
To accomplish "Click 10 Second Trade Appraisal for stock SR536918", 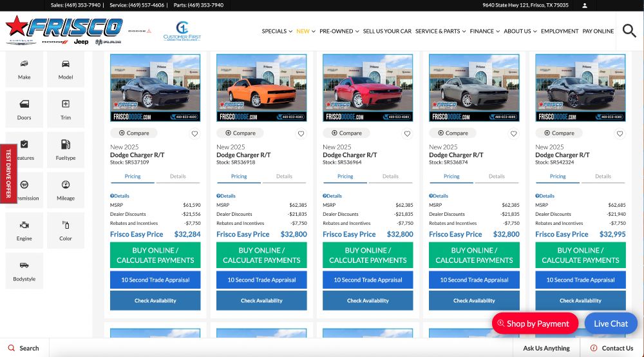I will [x=261, y=280].
